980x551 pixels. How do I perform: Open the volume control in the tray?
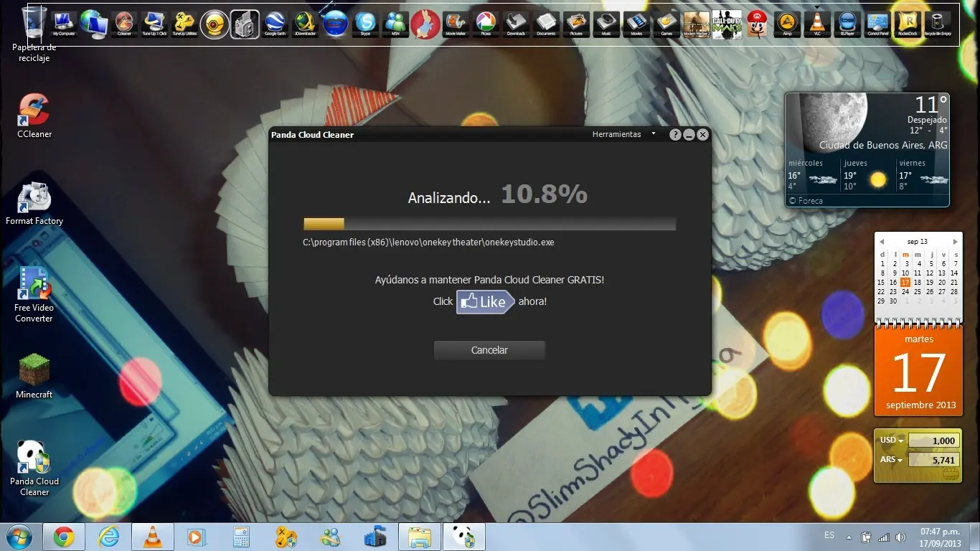tap(900, 537)
